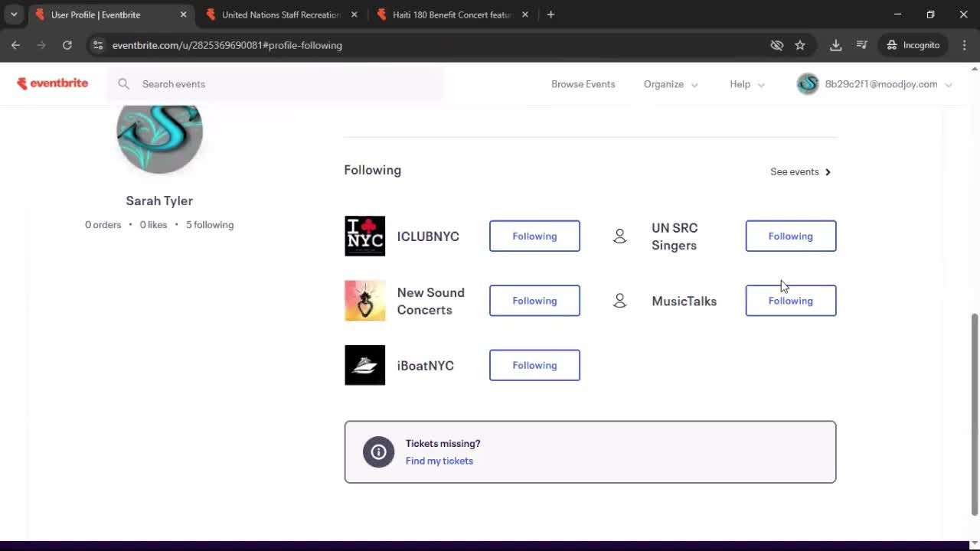Open the ICLUBNYC organizer logo

[x=365, y=236]
